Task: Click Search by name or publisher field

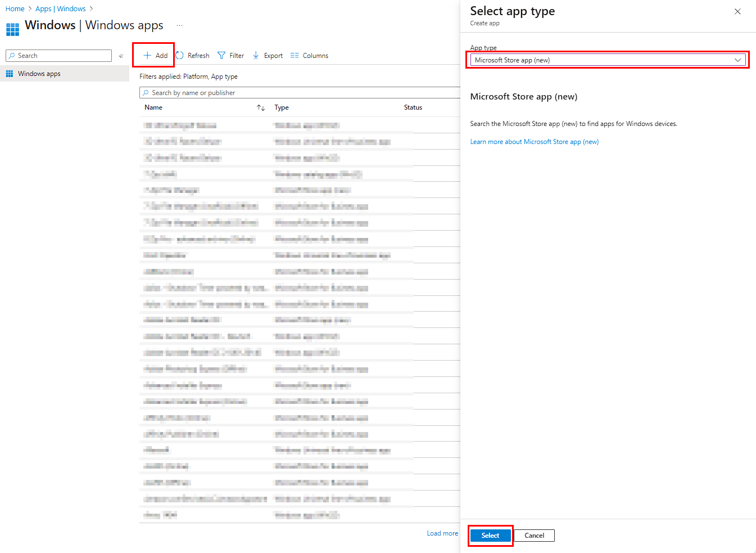Action: [300, 93]
